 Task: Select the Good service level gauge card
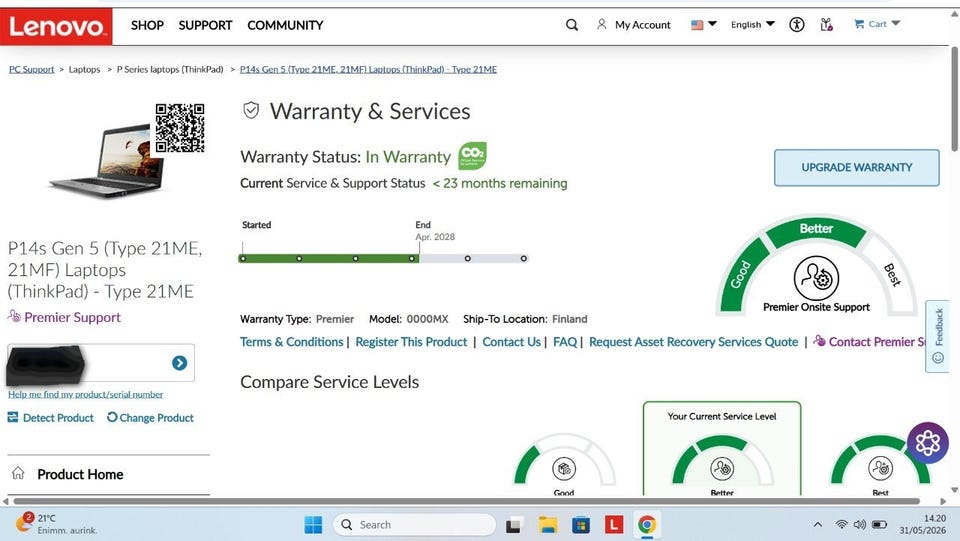click(564, 465)
